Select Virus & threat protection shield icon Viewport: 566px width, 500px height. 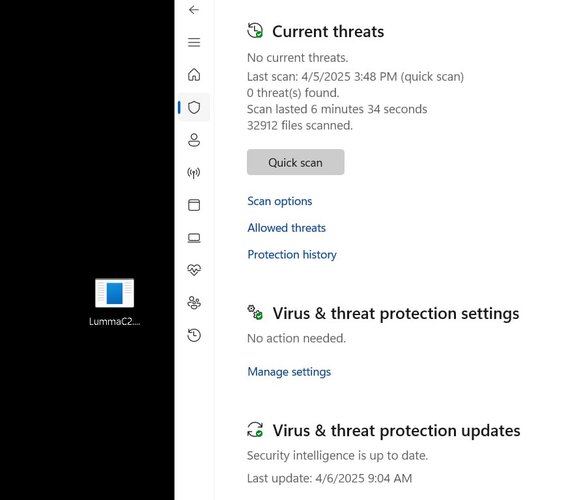[x=194, y=107]
